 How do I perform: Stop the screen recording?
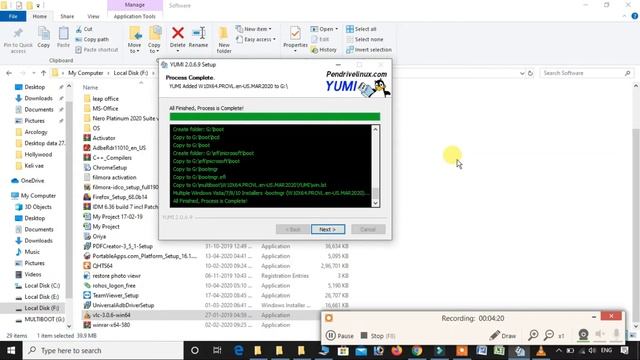pyautogui.click(x=378, y=336)
